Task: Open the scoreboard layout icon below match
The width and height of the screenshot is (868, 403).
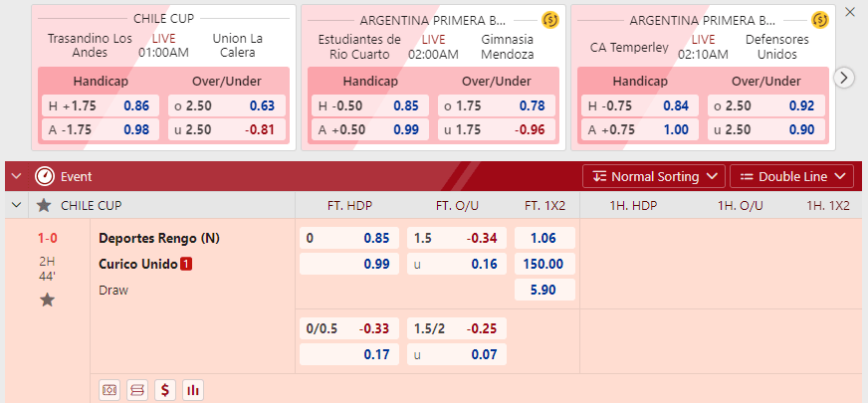Action: tap(137, 390)
